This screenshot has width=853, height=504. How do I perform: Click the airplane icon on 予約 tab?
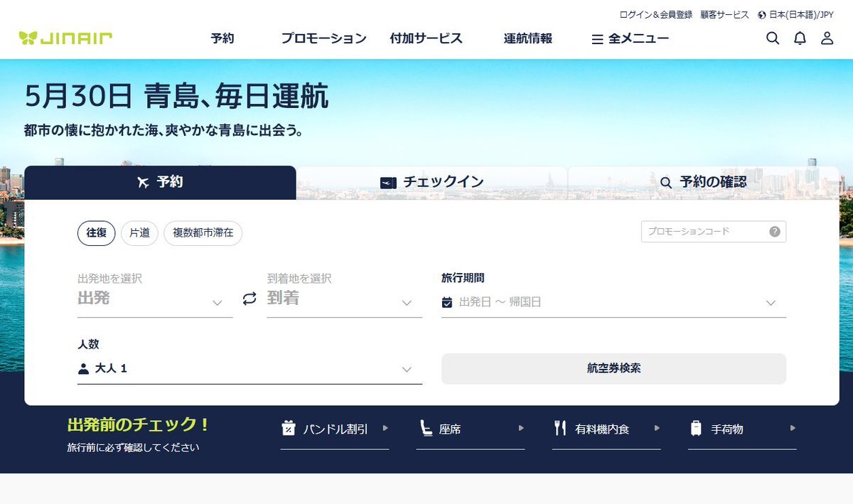(143, 183)
